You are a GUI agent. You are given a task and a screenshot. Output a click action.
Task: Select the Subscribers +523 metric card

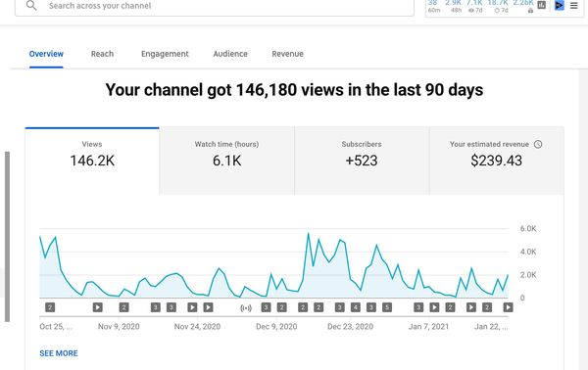[x=362, y=162]
